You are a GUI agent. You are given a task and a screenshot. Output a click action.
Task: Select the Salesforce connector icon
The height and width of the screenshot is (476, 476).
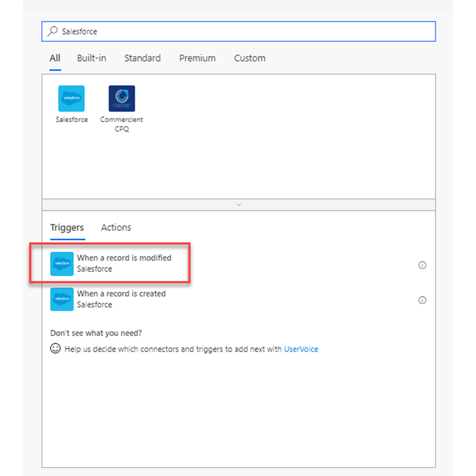(71, 98)
